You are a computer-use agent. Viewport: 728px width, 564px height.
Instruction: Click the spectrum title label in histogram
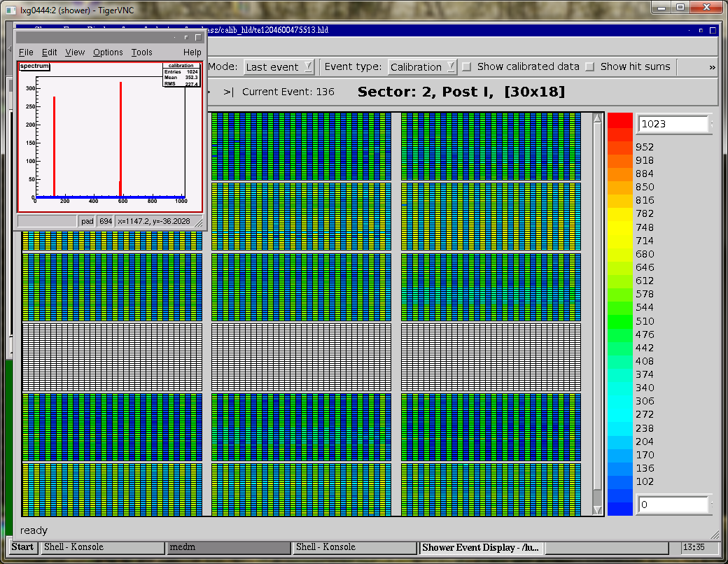click(x=34, y=66)
